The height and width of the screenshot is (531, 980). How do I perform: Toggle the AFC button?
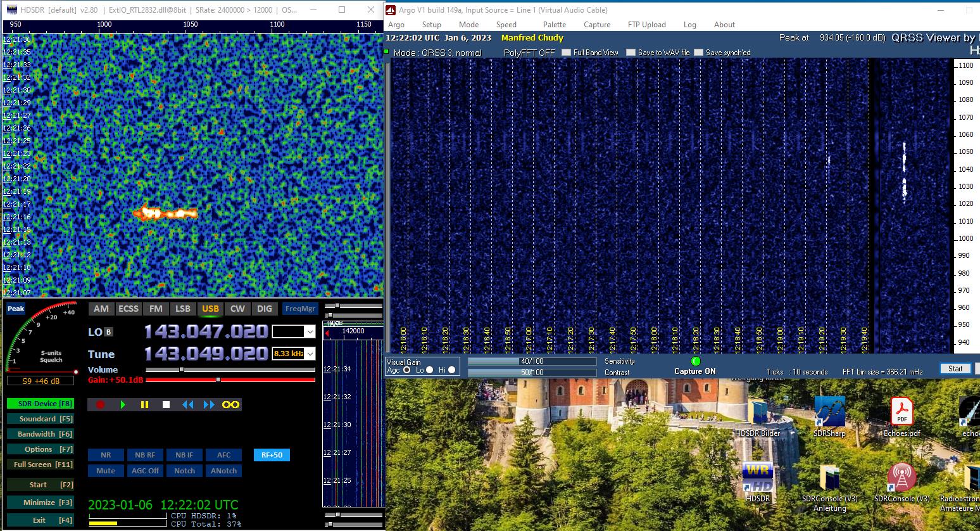(224, 455)
